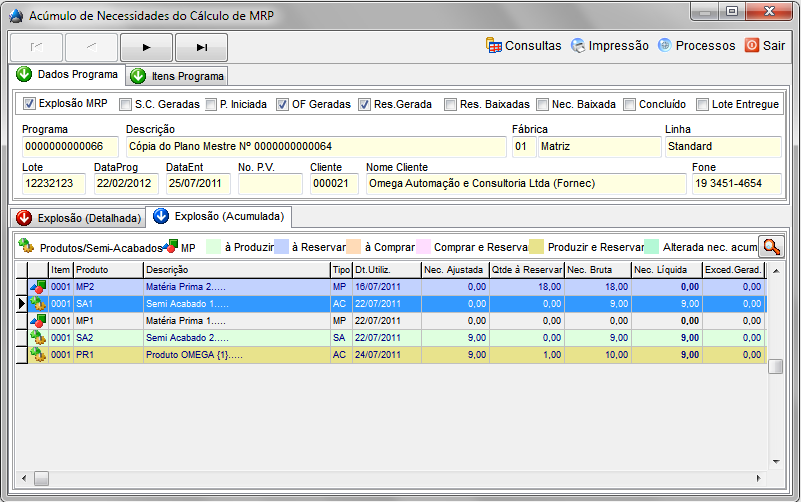Open the Consultas toolbar option
Image resolution: width=801 pixels, height=502 pixels.
(x=523, y=46)
